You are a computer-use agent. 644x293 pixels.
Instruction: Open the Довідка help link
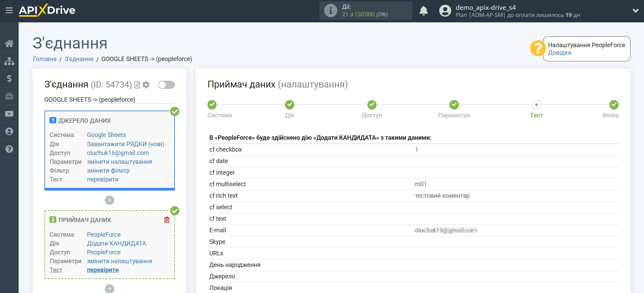click(559, 53)
